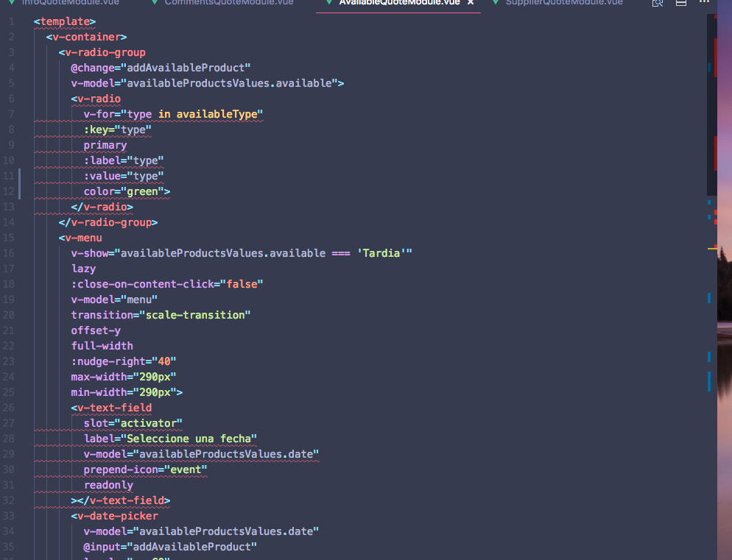Click transition="scale-transition" attribute

point(161,315)
